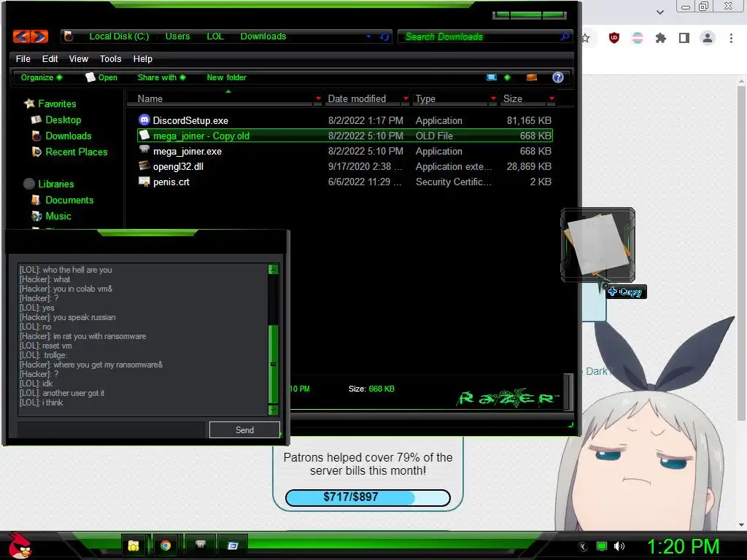Select the opengl32.dll file
The height and width of the screenshot is (560, 747).
click(345, 166)
